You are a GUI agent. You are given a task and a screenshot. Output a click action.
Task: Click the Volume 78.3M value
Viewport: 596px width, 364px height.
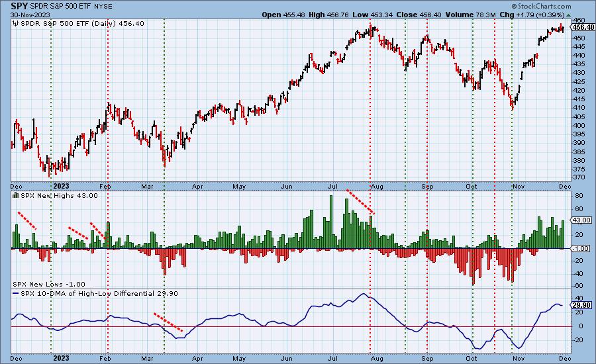470,15
